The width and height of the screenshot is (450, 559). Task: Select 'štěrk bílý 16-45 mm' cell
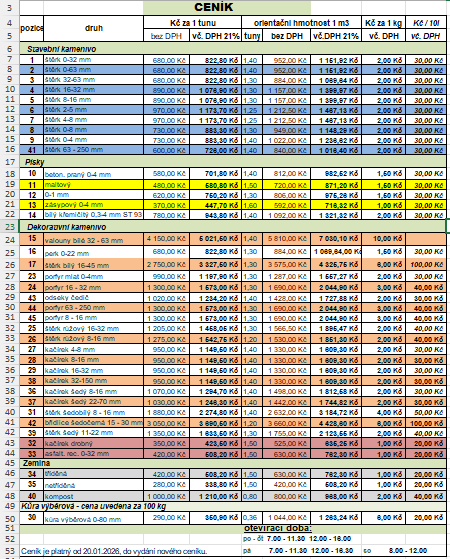click(x=93, y=265)
